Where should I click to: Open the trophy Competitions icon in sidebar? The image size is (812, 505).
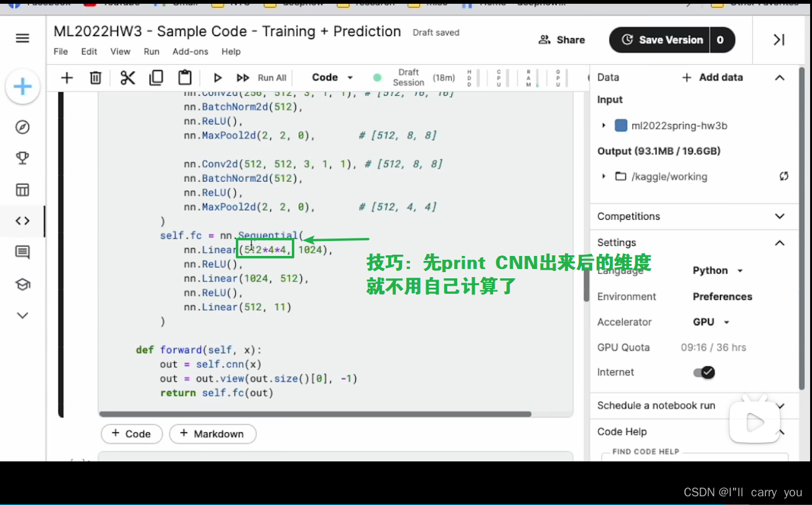tap(22, 158)
